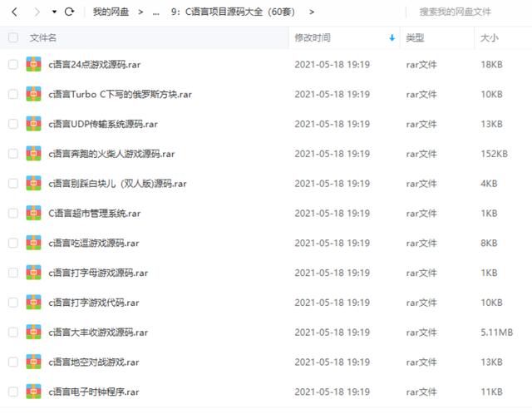Go forward with the right arrow button
Viewport: 532px width, 414px height.
(x=37, y=12)
